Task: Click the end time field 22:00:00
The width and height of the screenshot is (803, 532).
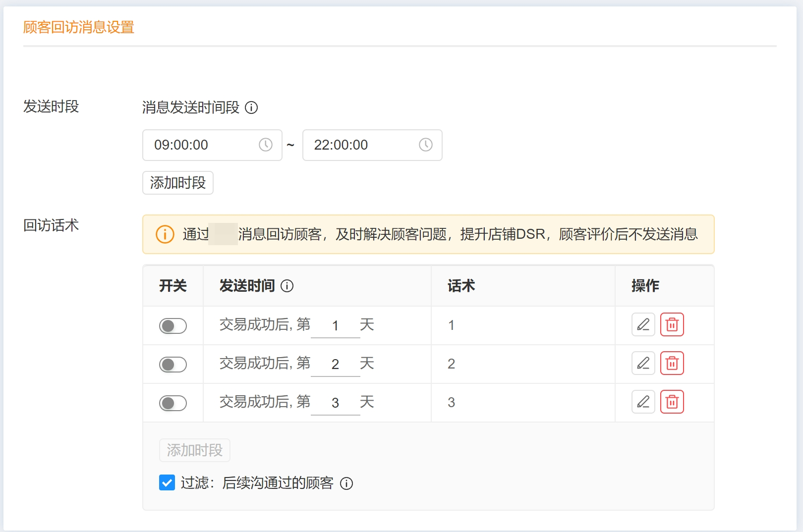Action: click(372, 145)
